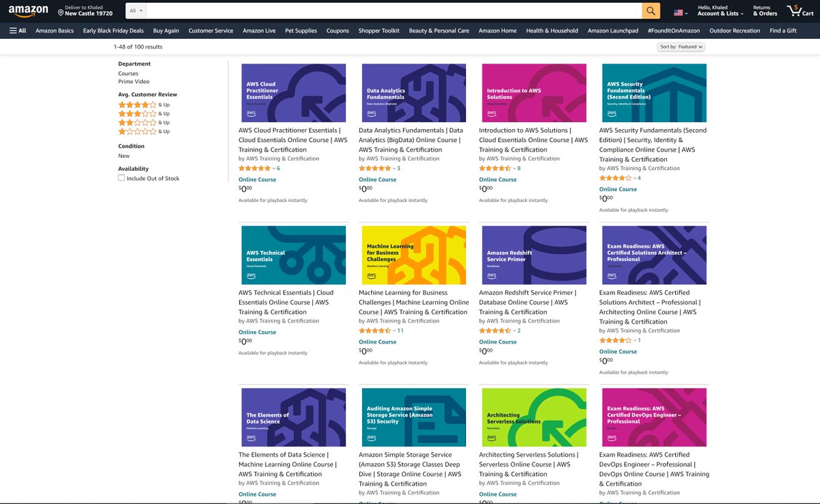
Task: Toggle Include Out of Stock checkbox
Action: [122, 178]
